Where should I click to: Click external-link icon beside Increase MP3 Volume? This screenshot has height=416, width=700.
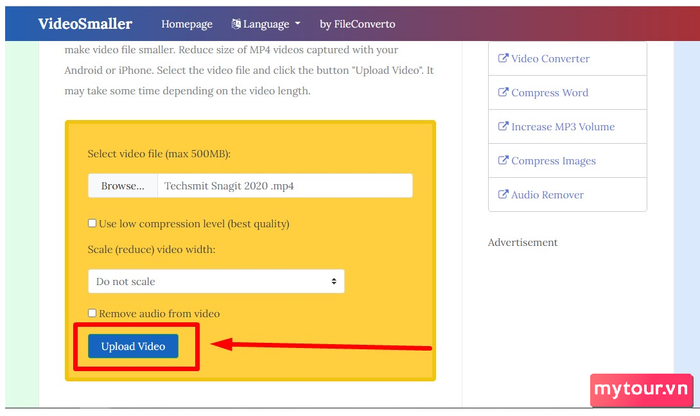[x=503, y=126]
